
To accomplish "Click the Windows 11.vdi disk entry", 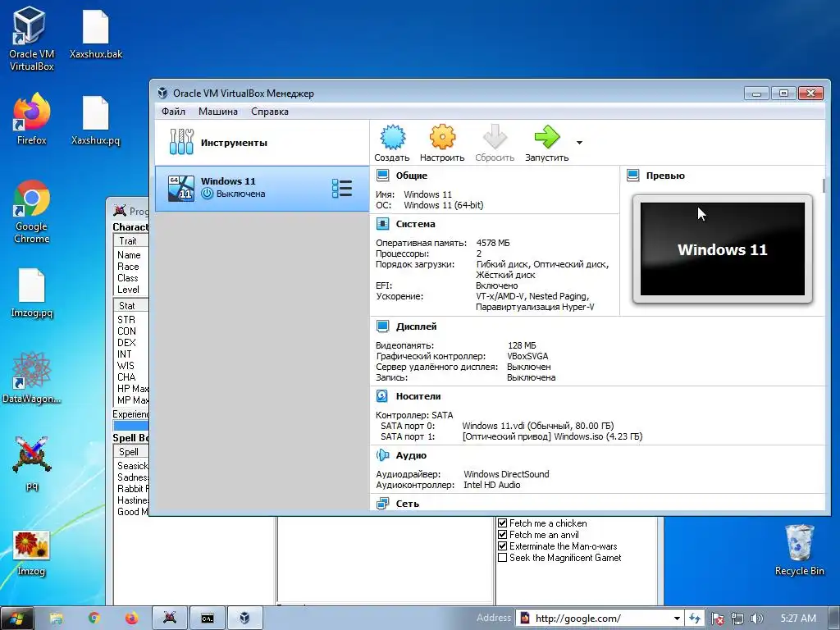I will click(x=538, y=426).
